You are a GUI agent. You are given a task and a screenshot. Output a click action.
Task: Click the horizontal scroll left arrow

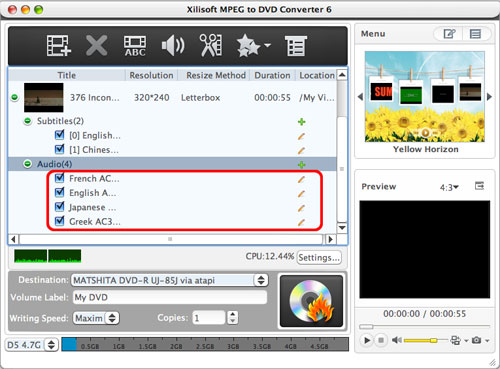(x=13, y=239)
